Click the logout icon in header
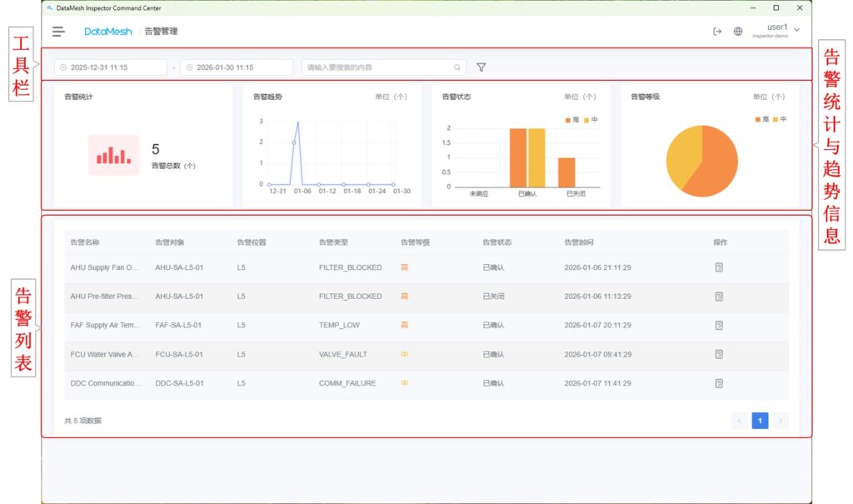 pyautogui.click(x=717, y=32)
